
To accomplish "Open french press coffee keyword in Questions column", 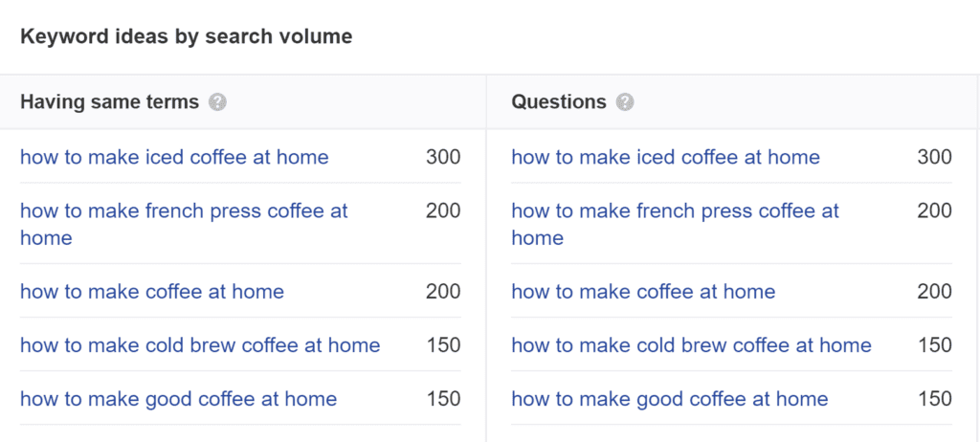I will [675, 224].
